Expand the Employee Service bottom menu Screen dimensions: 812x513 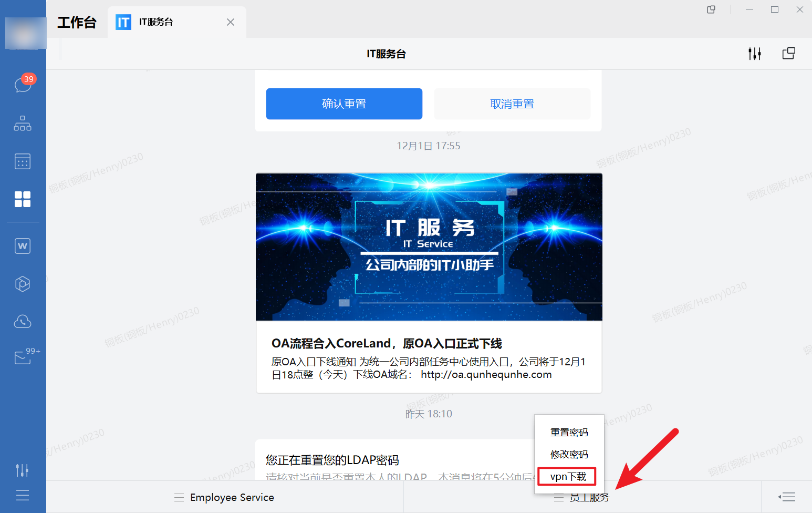coord(225,497)
